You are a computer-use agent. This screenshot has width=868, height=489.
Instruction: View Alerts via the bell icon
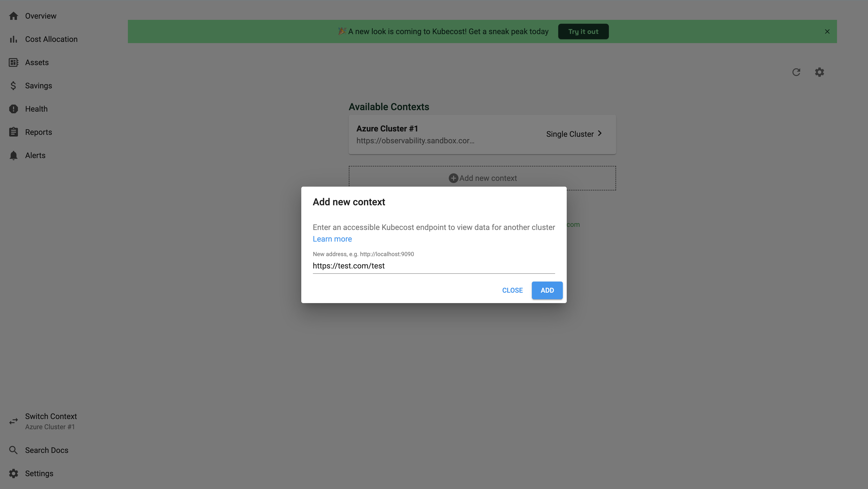[35, 155]
